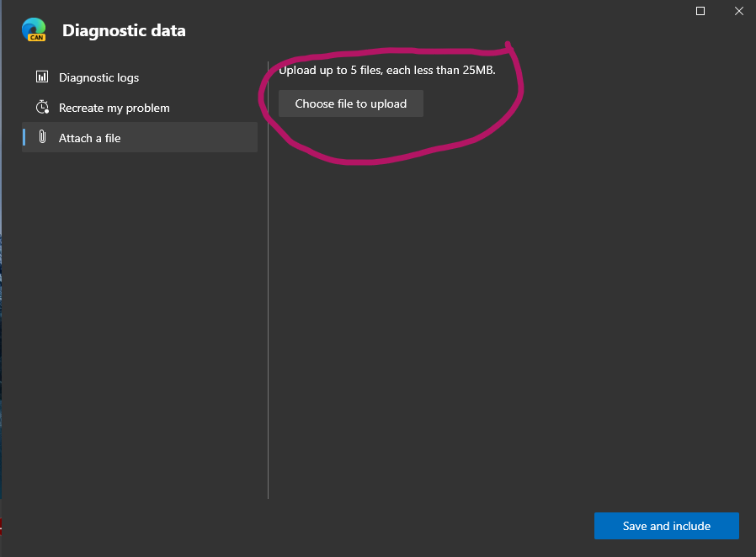Screen dimensions: 756x557
Task: Click the paperclip icon beside Attach a file
Action: point(42,138)
